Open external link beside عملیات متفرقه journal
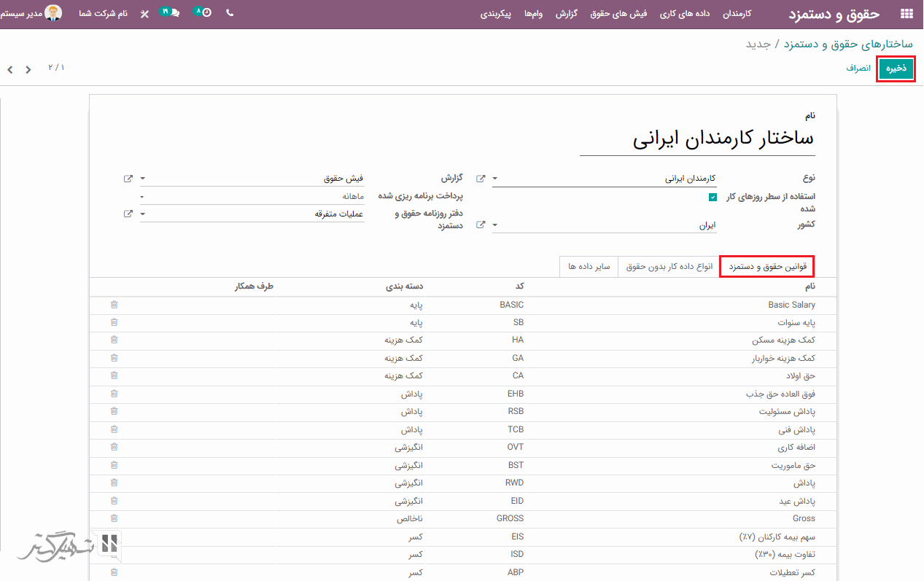Screen dimensions: 924x581 pyautogui.click(x=128, y=214)
